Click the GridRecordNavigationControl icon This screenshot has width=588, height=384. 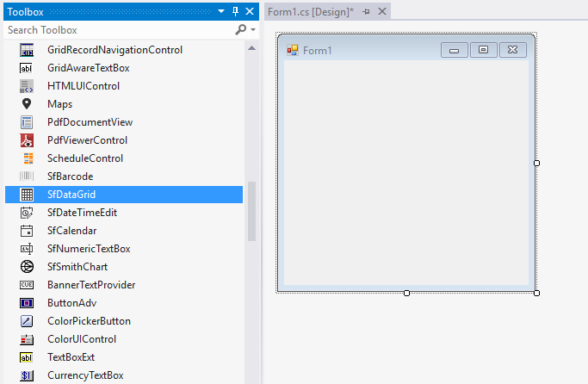coord(27,50)
